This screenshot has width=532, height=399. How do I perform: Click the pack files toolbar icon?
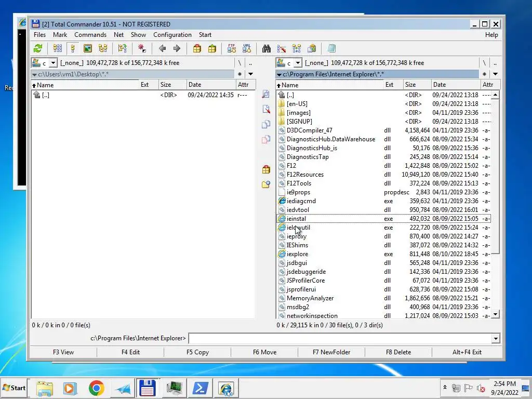tap(197, 48)
